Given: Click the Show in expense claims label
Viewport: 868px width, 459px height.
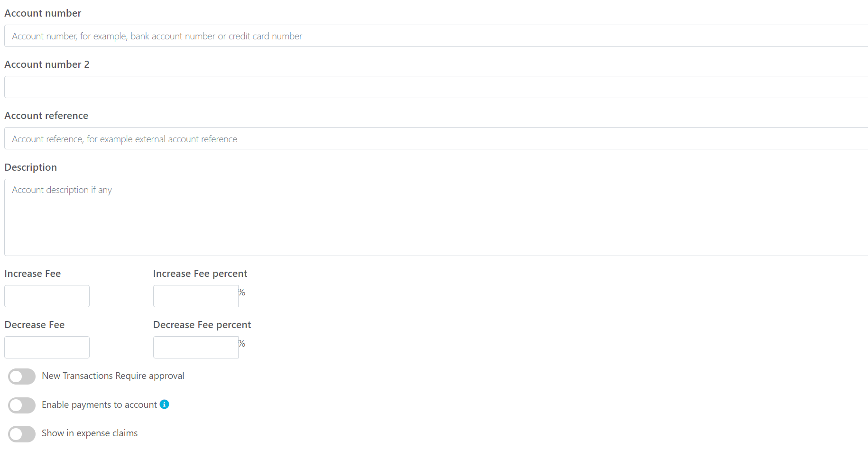Looking at the screenshot, I should click(90, 433).
